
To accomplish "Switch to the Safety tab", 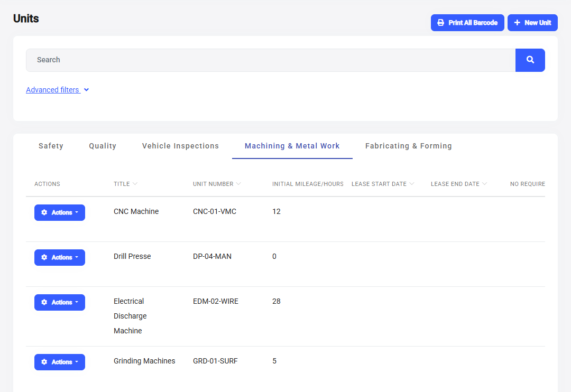I will [51, 146].
